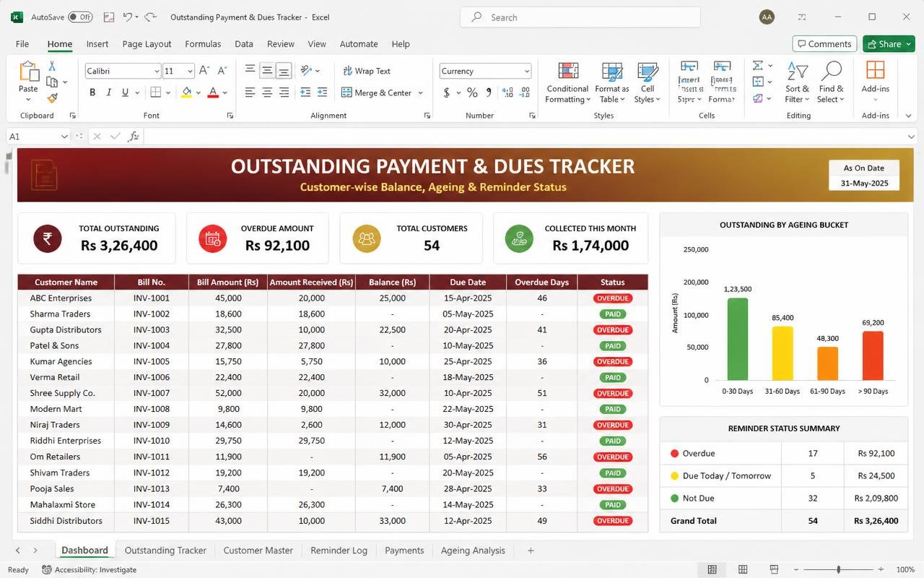Apply Comma Style format

click(489, 92)
